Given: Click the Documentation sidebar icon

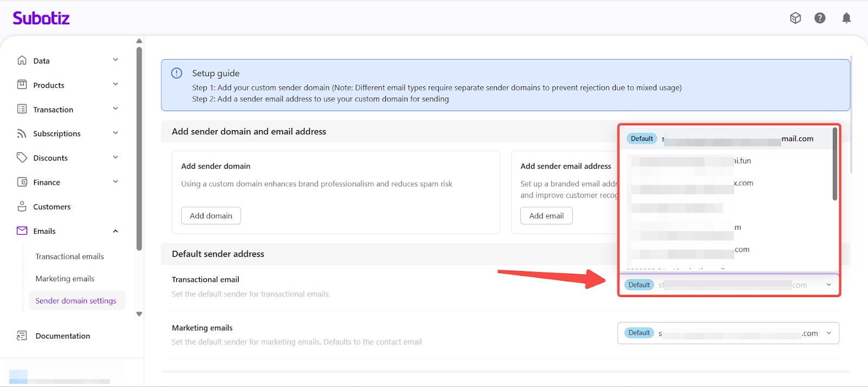Looking at the screenshot, I should tap(22, 336).
